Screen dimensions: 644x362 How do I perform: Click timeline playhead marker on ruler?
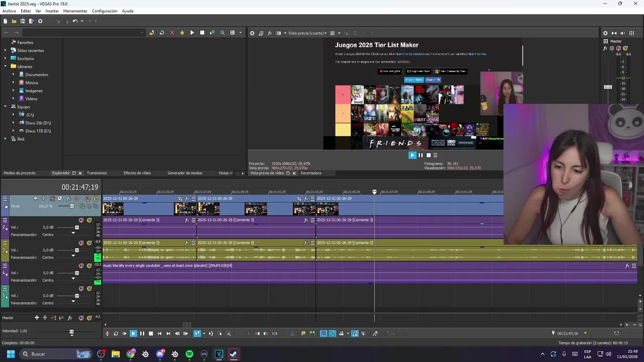coord(374,192)
